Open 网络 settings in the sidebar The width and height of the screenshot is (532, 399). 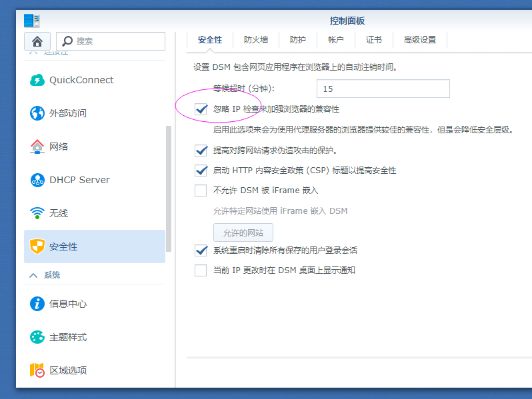[95, 147]
